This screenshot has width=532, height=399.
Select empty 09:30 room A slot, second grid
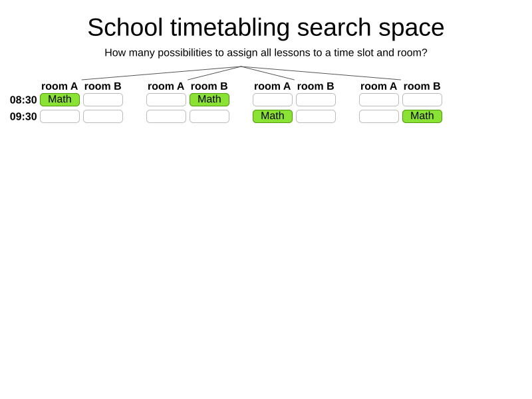click(166, 116)
